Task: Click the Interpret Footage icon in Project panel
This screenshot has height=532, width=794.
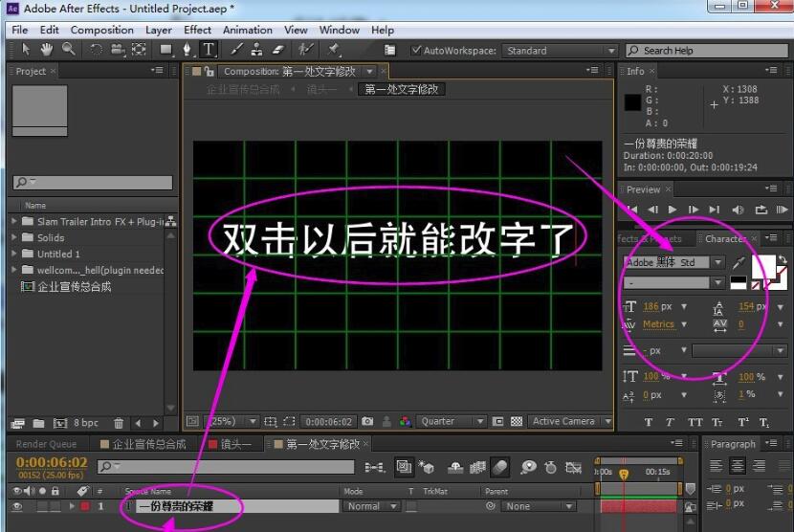Action: 18,423
